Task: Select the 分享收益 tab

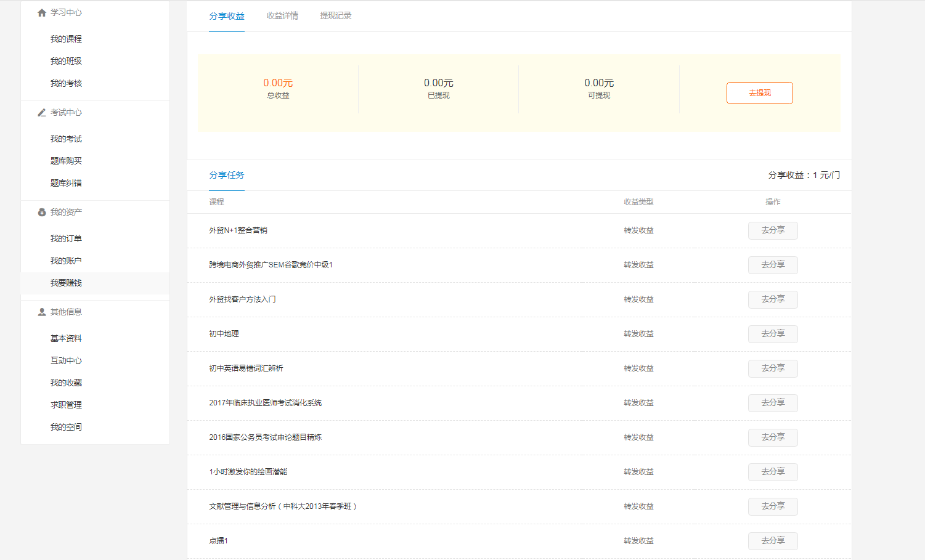Action: [227, 16]
